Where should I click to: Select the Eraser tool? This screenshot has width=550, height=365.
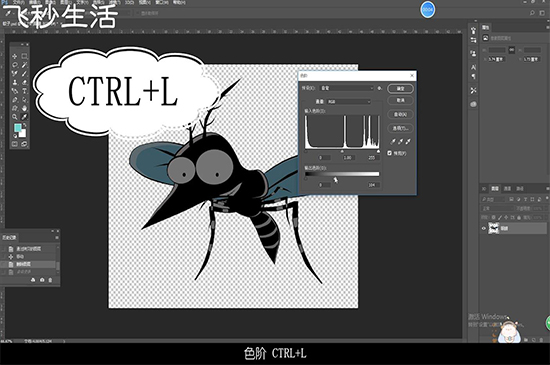pos(24,82)
